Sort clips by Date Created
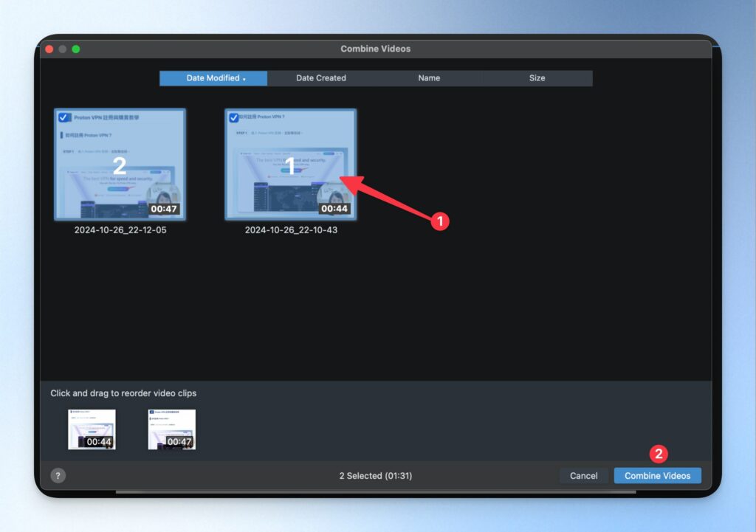 [321, 78]
